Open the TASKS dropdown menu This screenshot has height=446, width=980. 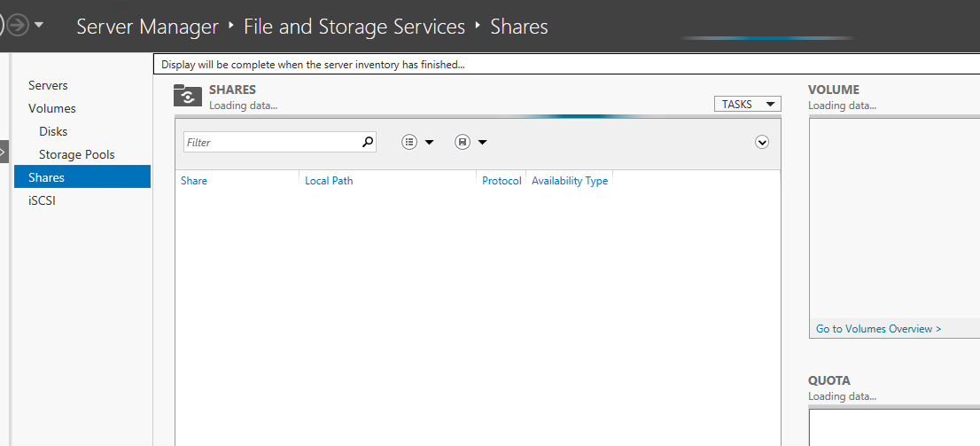click(x=748, y=105)
